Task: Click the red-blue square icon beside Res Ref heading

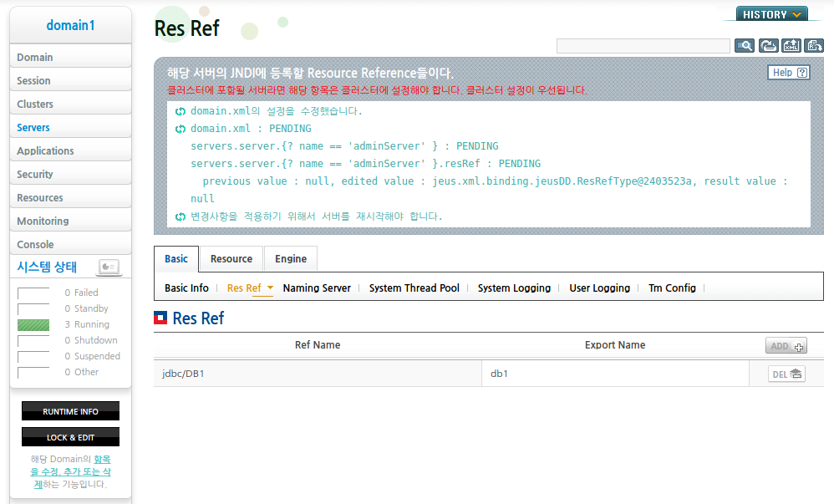Action: click(160, 318)
